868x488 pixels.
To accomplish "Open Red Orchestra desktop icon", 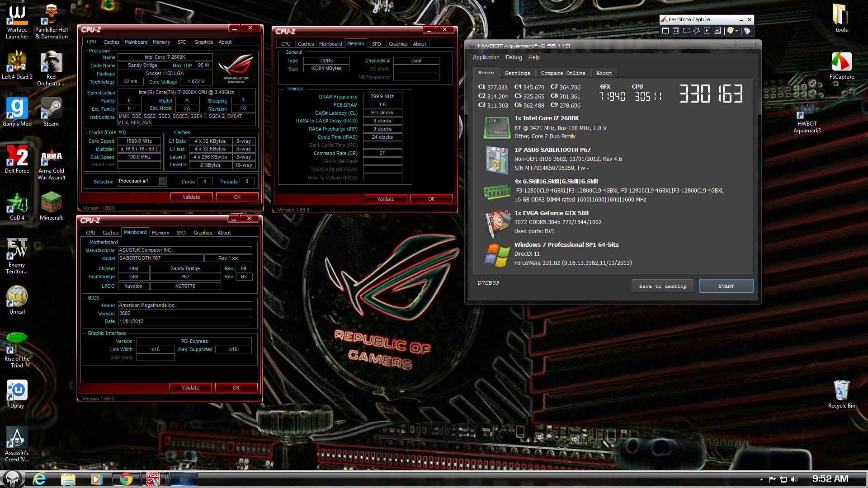I will click(x=52, y=69).
